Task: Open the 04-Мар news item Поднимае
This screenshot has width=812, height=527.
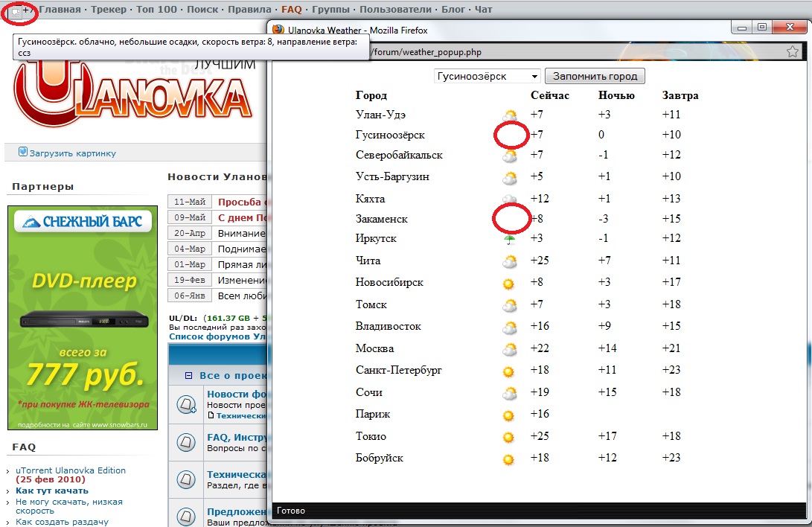Action: pyautogui.click(x=241, y=249)
